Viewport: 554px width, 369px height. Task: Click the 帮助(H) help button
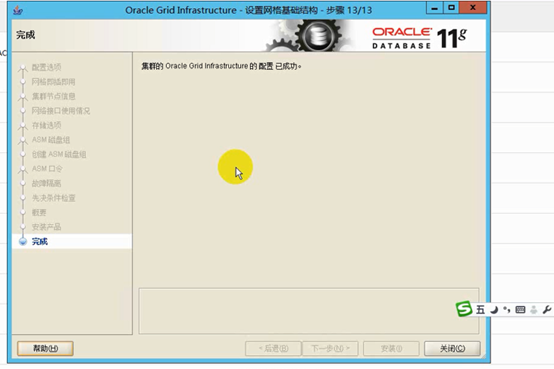click(x=45, y=348)
